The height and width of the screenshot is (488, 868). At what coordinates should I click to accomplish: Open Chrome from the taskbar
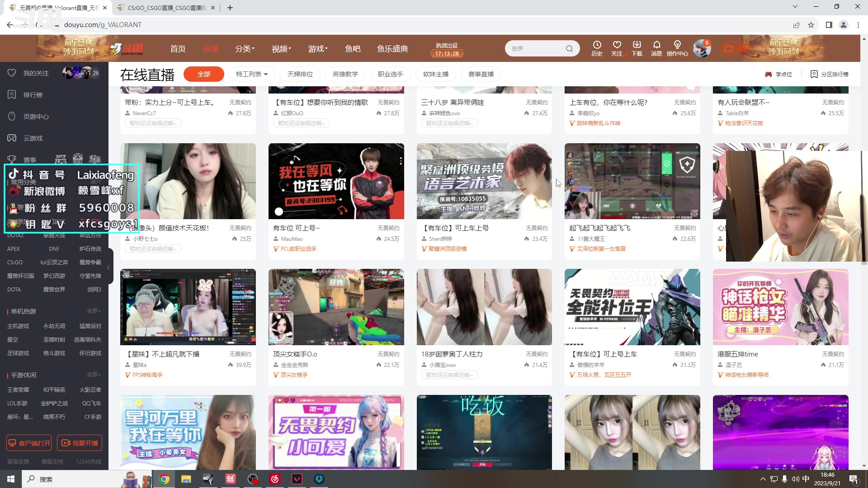point(164,479)
